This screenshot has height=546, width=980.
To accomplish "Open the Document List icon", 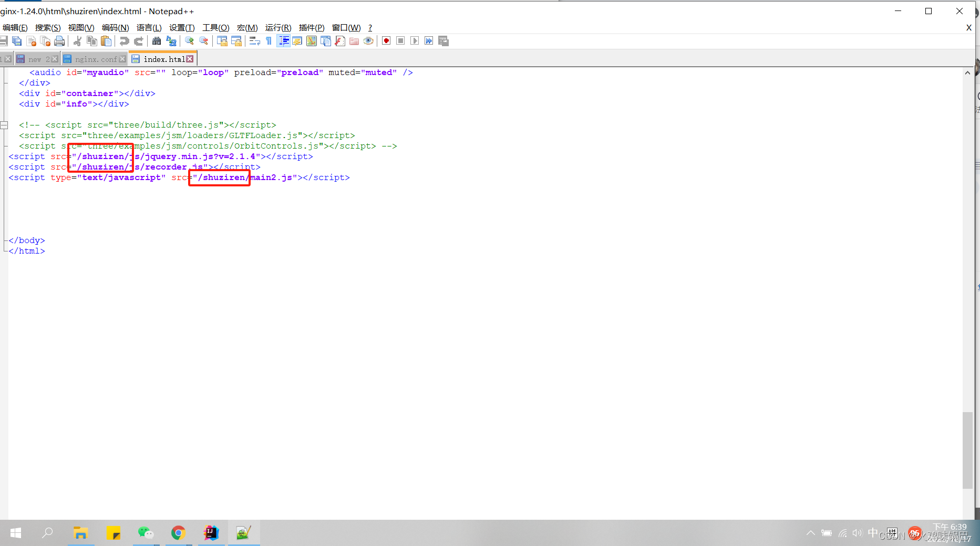I will (x=326, y=41).
